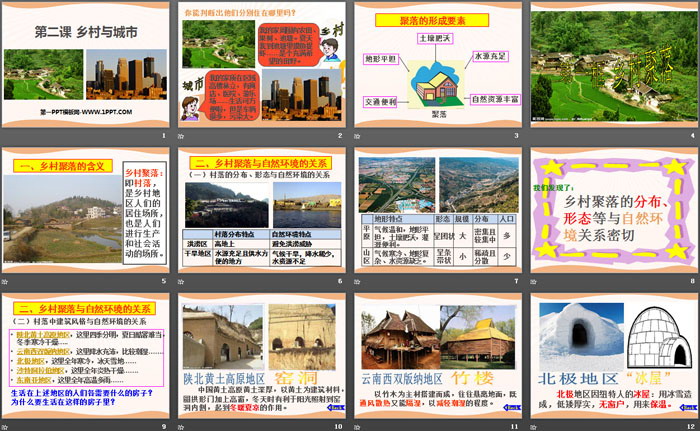Select slide 7 thumbnail comparing 平原 and 山区
Viewport: 700px width, 431px height.
(x=438, y=210)
